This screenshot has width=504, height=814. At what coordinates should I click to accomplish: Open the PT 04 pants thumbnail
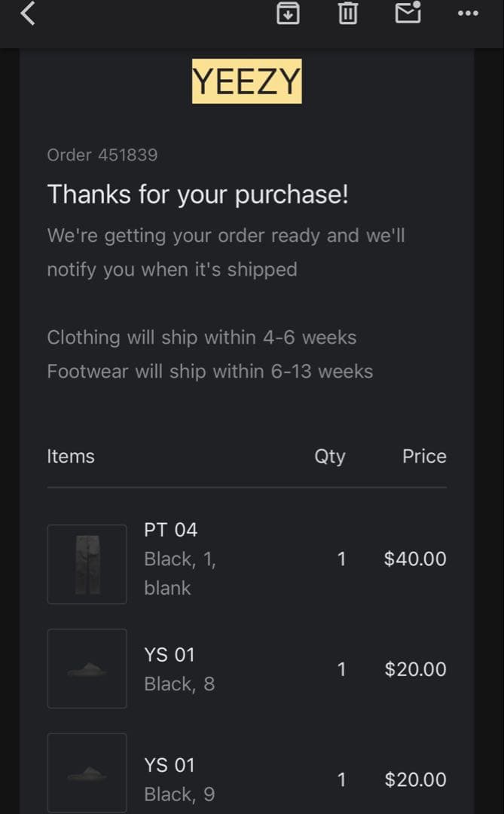(x=87, y=564)
